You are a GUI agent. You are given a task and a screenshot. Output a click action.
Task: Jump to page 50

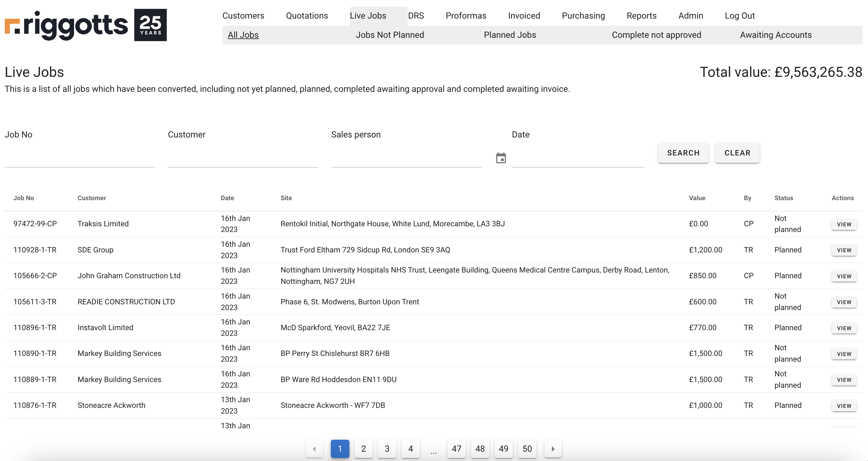pos(527,448)
